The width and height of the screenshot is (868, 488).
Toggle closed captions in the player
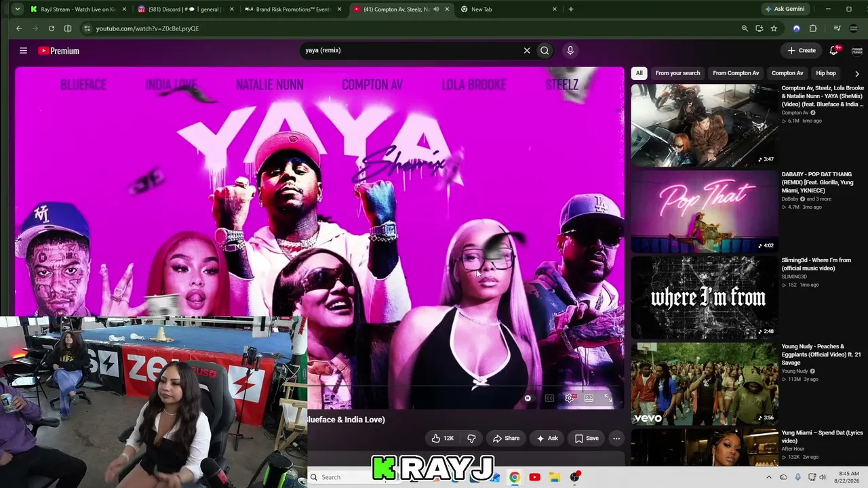click(549, 398)
